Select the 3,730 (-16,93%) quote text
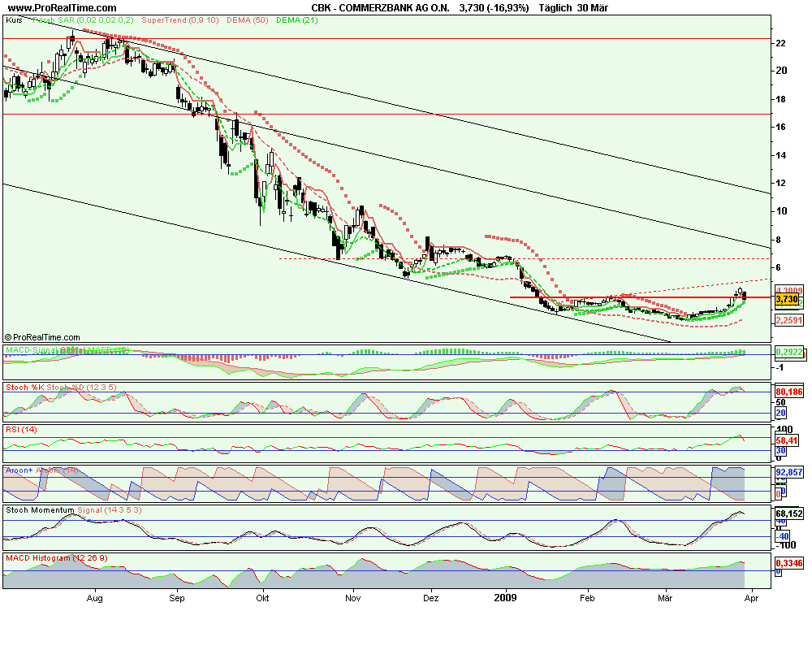812x650 pixels. [494, 8]
